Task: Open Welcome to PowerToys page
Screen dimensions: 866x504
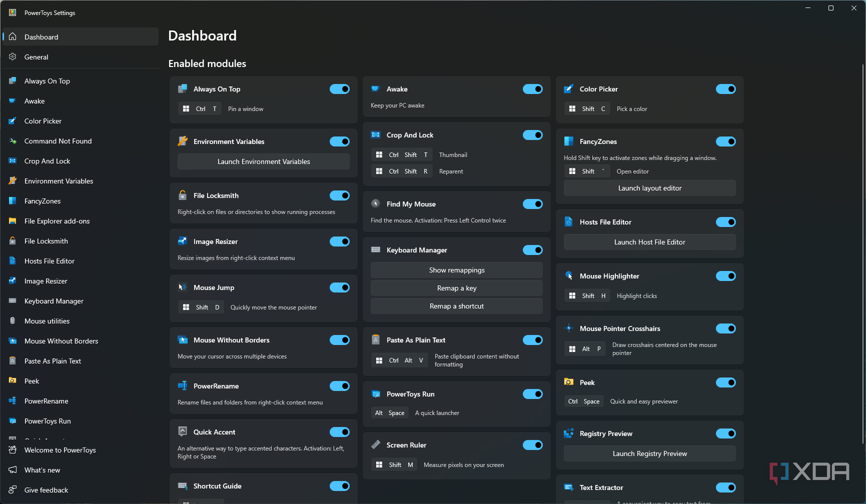Action: click(x=81, y=450)
